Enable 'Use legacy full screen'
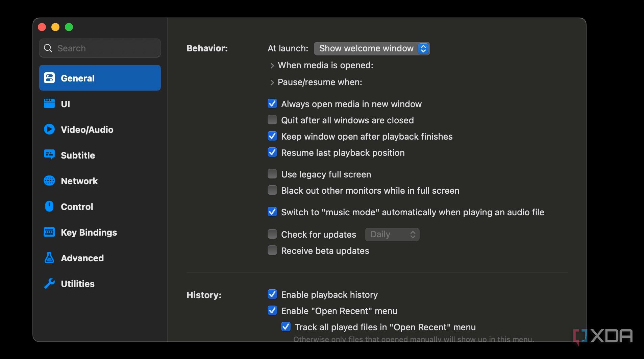 [272, 174]
